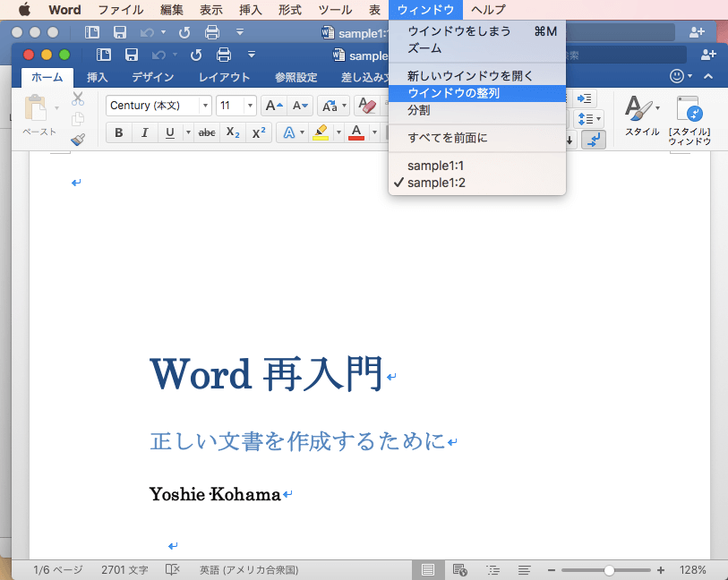The height and width of the screenshot is (580, 728).
Task: Click the strikethrough abc icon
Action: pyautogui.click(x=206, y=132)
